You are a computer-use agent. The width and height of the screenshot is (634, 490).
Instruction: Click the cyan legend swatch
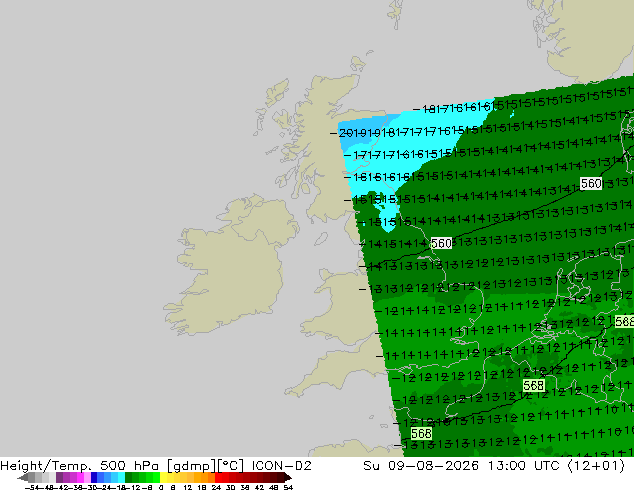[x=121, y=478]
